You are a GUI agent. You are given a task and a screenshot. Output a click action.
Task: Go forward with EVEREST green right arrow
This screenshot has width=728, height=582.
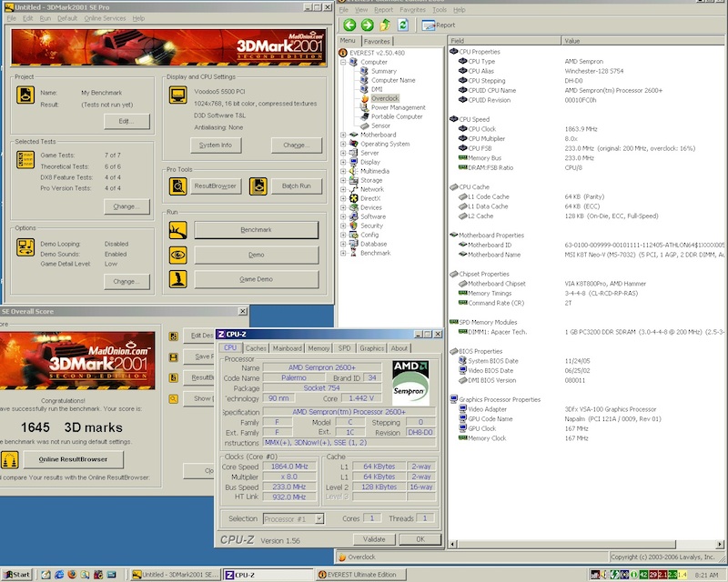368,25
